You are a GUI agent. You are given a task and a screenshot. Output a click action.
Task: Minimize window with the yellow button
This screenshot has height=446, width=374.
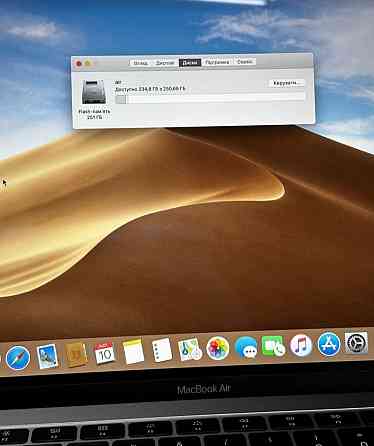(x=88, y=63)
